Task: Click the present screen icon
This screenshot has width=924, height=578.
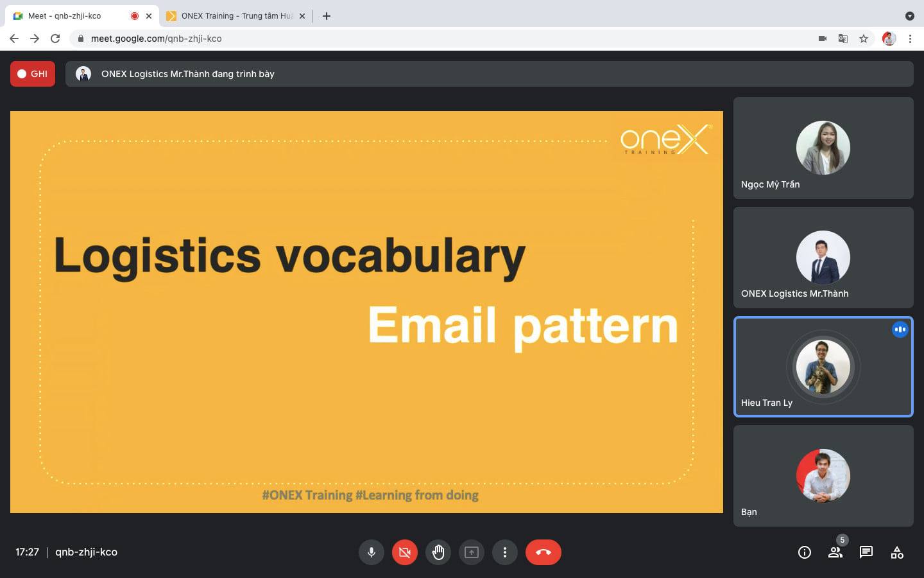Action: click(472, 552)
